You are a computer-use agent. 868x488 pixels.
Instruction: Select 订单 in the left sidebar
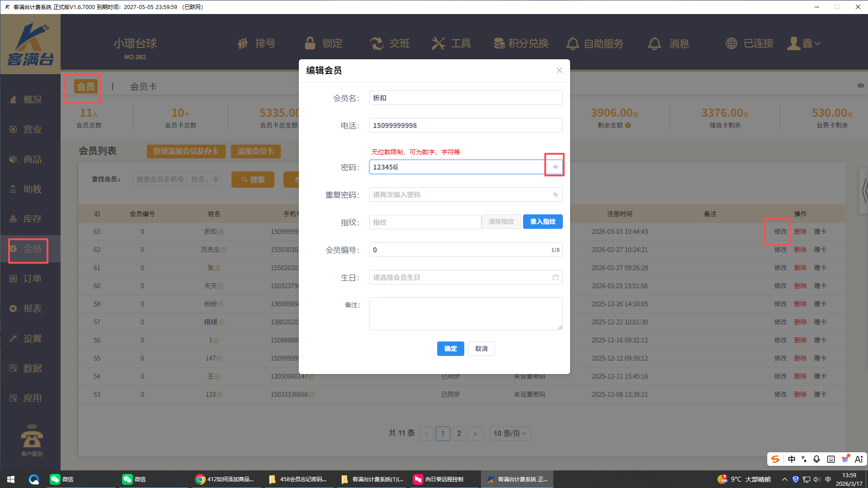[32, 279]
